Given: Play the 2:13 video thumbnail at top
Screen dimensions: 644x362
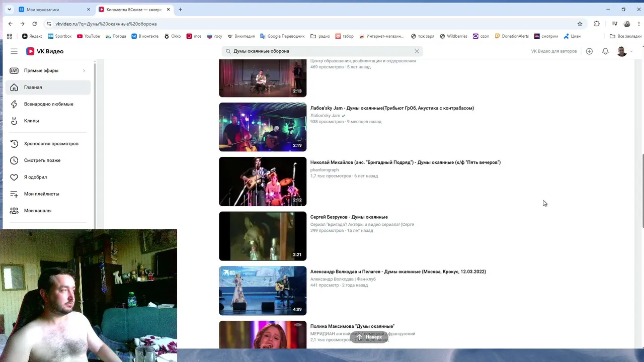Looking at the screenshot, I should pyautogui.click(x=263, y=78).
